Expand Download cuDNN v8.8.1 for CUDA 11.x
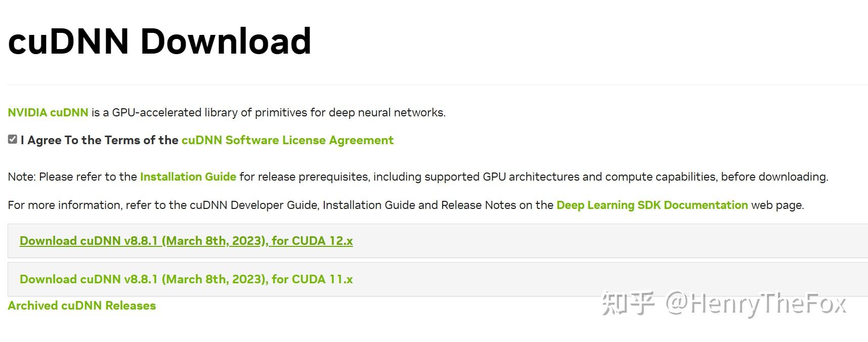Screen dimensions: 868x342 (186, 279)
